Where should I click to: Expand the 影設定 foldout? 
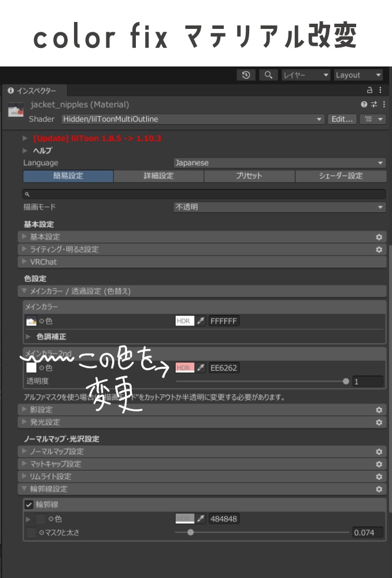(x=24, y=410)
